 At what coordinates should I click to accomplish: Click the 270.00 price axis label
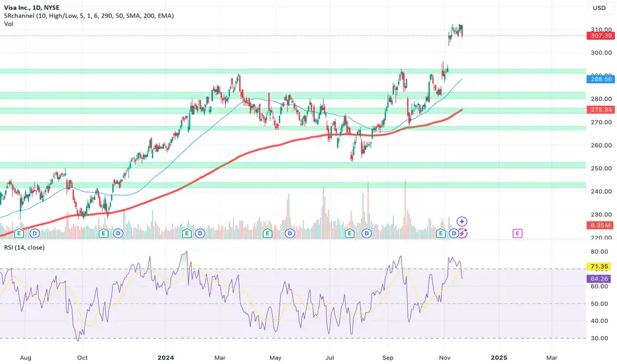[x=601, y=122]
